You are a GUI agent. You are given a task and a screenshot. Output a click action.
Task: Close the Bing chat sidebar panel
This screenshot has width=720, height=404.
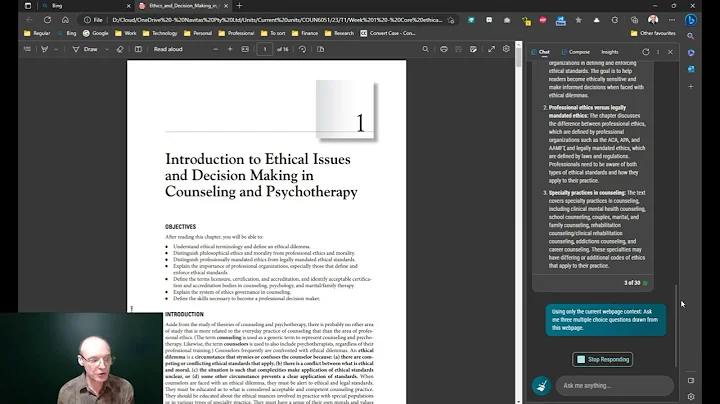click(670, 52)
